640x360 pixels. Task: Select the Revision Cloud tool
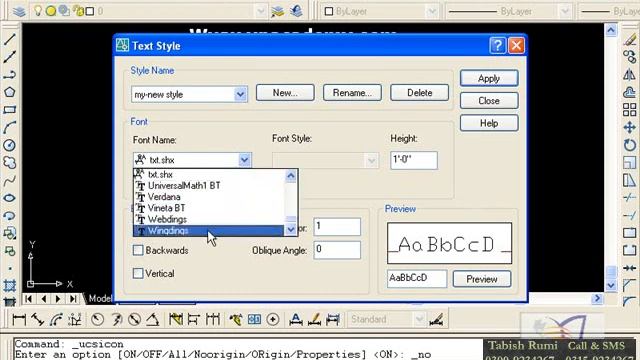click(x=9, y=162)
